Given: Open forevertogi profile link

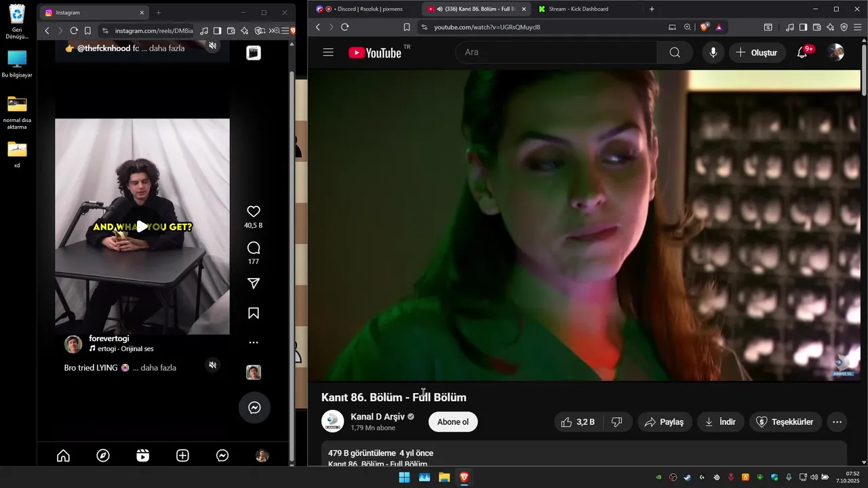Looking at the screenshot, I should pos(108,338).
